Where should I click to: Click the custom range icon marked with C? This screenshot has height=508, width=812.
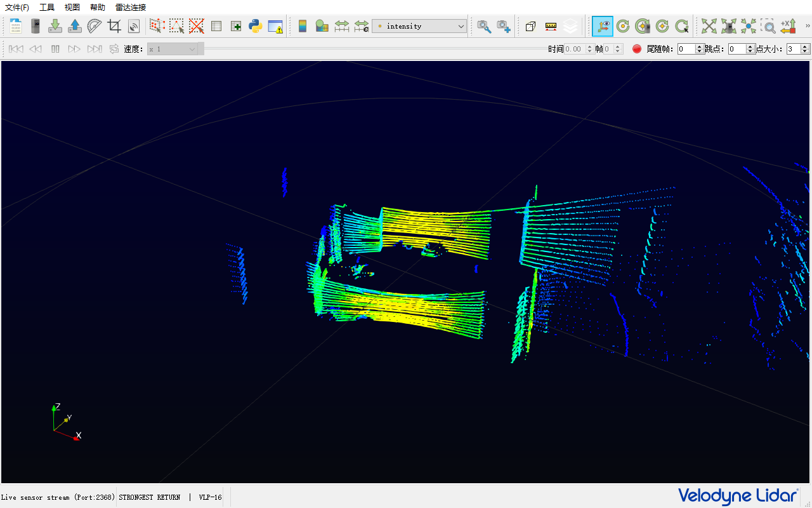click(x=362, y=26)
